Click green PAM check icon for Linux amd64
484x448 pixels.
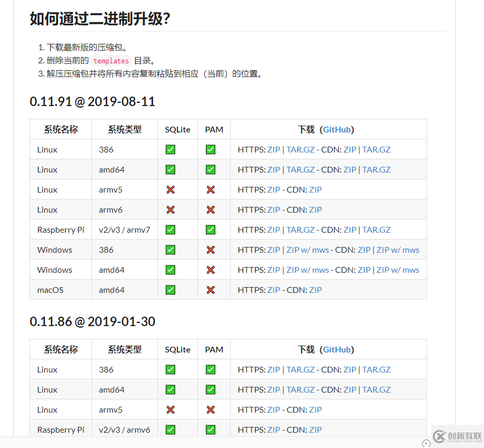pyautogui.click(x=210, y=169)
